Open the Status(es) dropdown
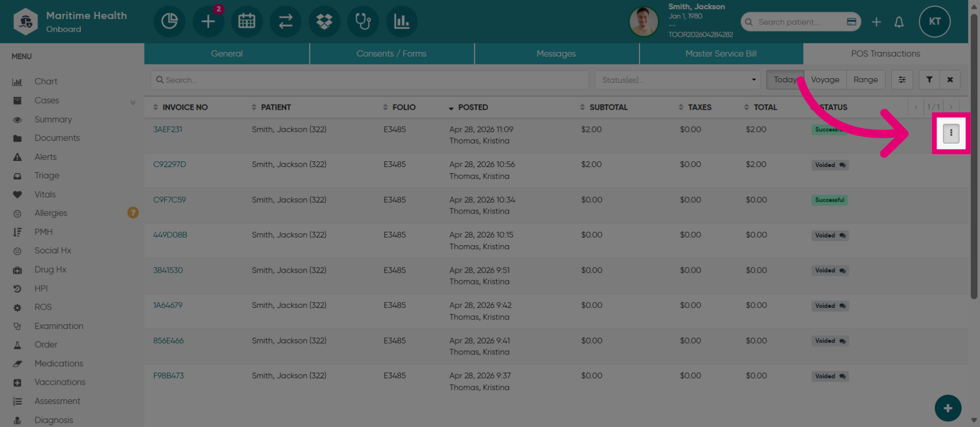The width and height of the screenshot is (980, 427). [677, 80]
